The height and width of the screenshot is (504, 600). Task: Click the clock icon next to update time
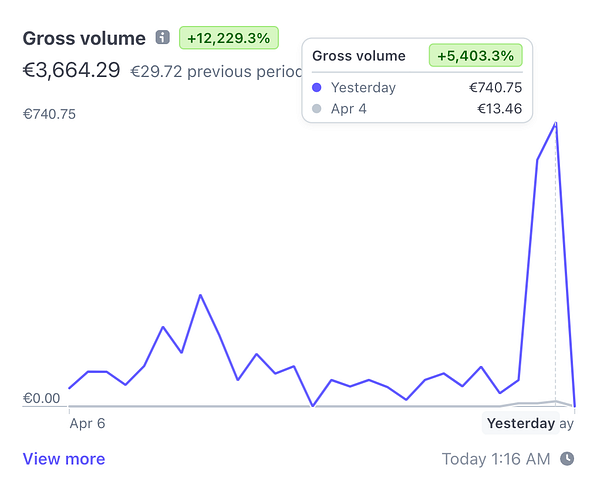click(x=567, y=458)
